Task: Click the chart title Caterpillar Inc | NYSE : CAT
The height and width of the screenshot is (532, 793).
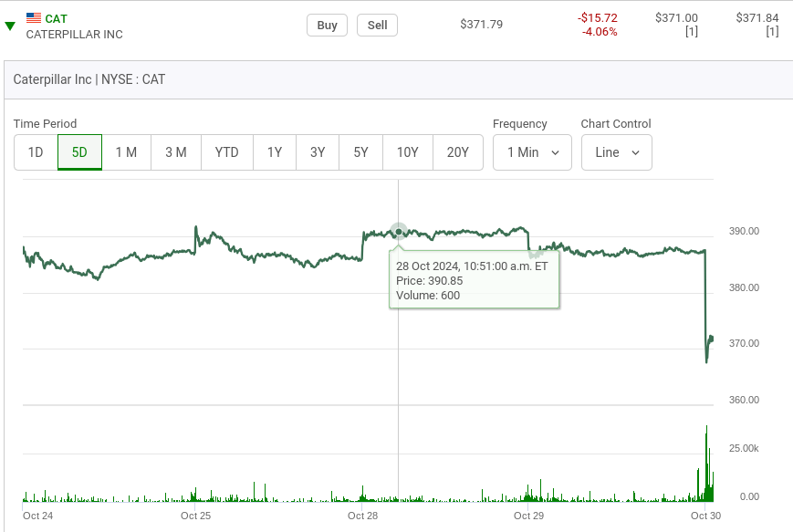Action: click(x=89, y=79)
